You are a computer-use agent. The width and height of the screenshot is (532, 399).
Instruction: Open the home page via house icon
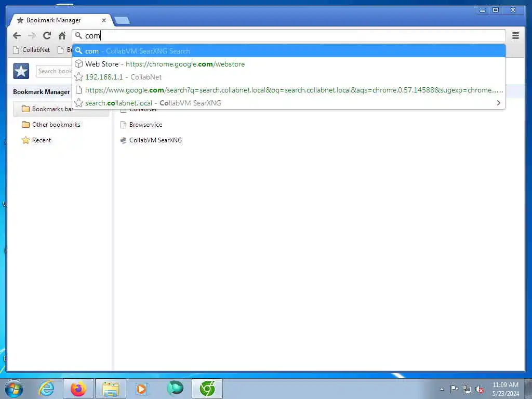[x=62, y=36]
